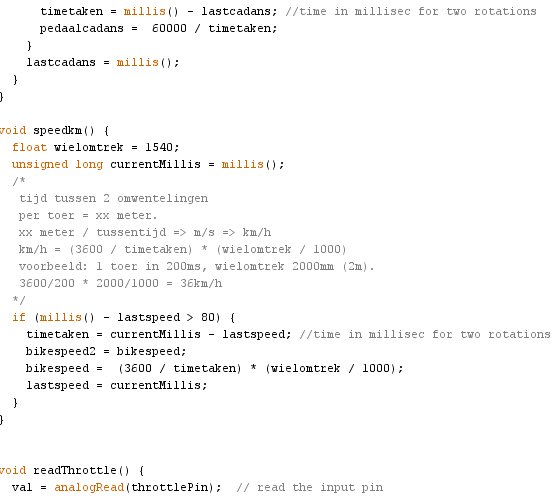The image size is (560, 498).
Task: Click the pedaalcadans variable name
Action: point(82,28)
